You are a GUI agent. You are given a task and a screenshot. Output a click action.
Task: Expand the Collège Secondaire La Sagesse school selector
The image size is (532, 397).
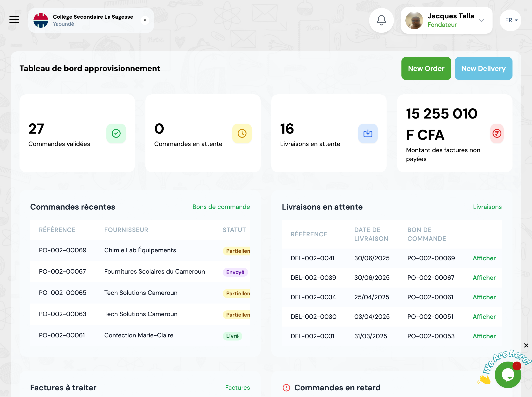[145, 20]
